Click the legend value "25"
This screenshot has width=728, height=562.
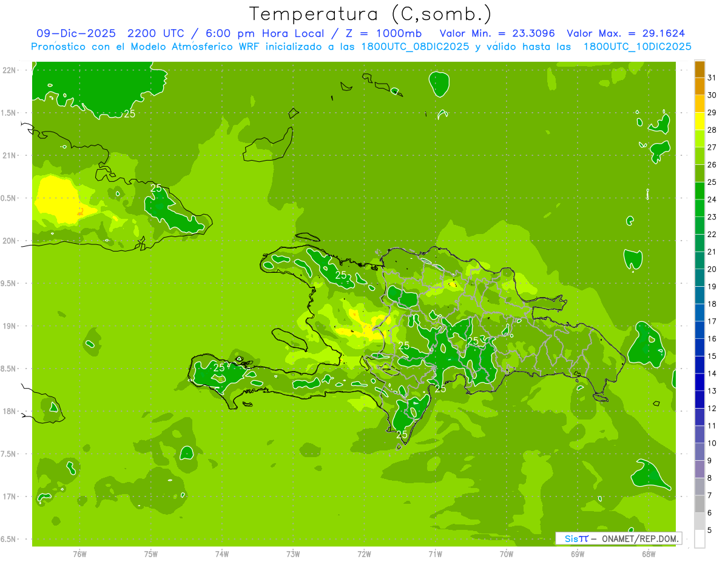(x=712, y=182)
